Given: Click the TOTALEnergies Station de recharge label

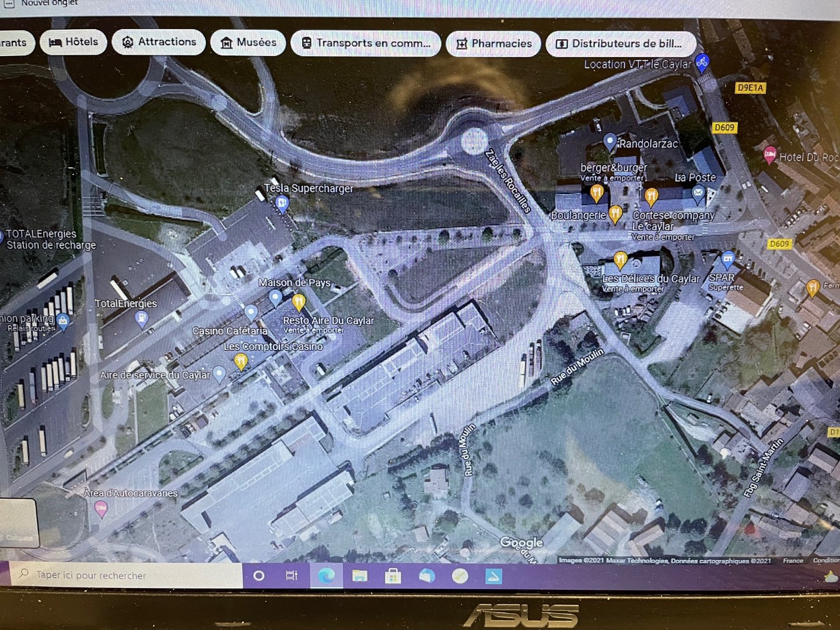Looking at the screenshot, I should [50, 239].
